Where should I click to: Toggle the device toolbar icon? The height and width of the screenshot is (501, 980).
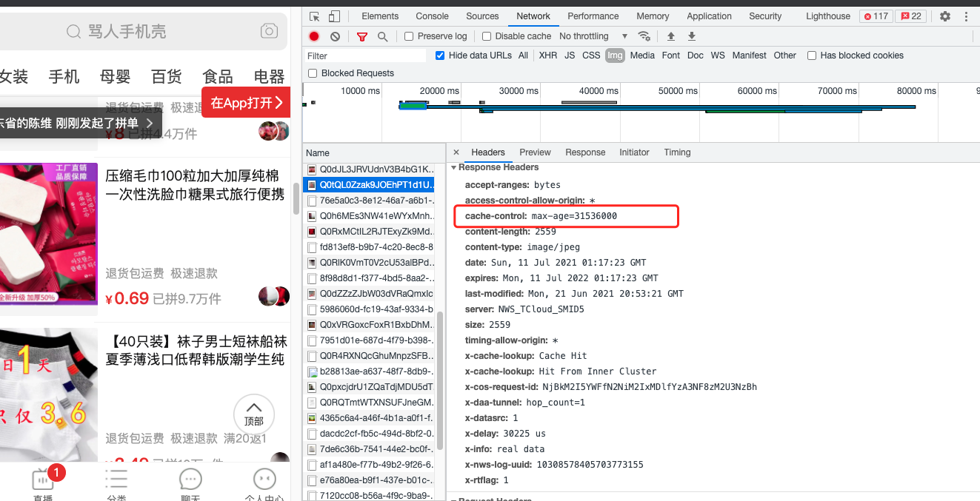coord(334,16)
